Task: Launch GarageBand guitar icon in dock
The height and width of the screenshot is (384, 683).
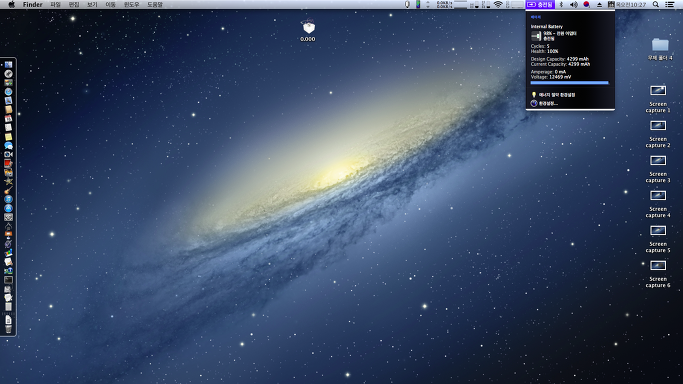Action: (x=8, y=190)
